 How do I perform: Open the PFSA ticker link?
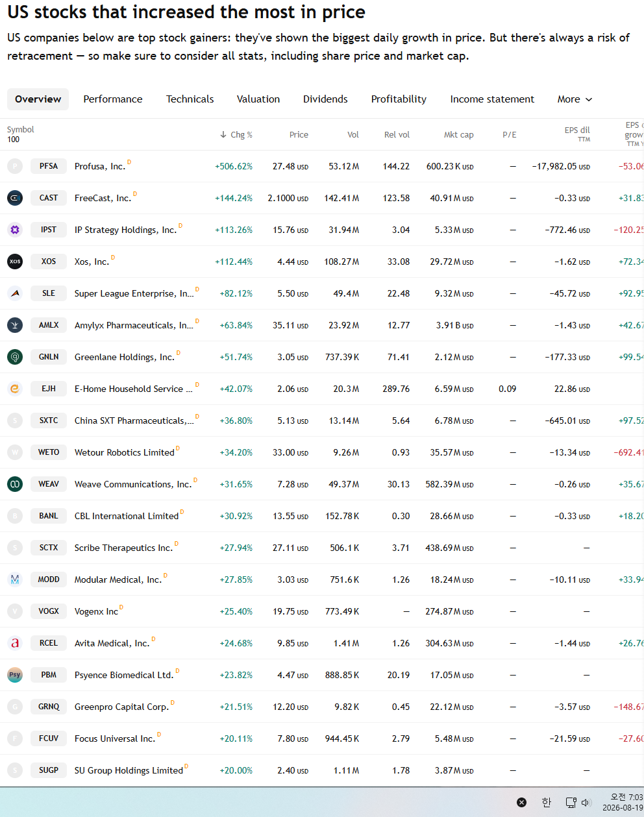49,166
